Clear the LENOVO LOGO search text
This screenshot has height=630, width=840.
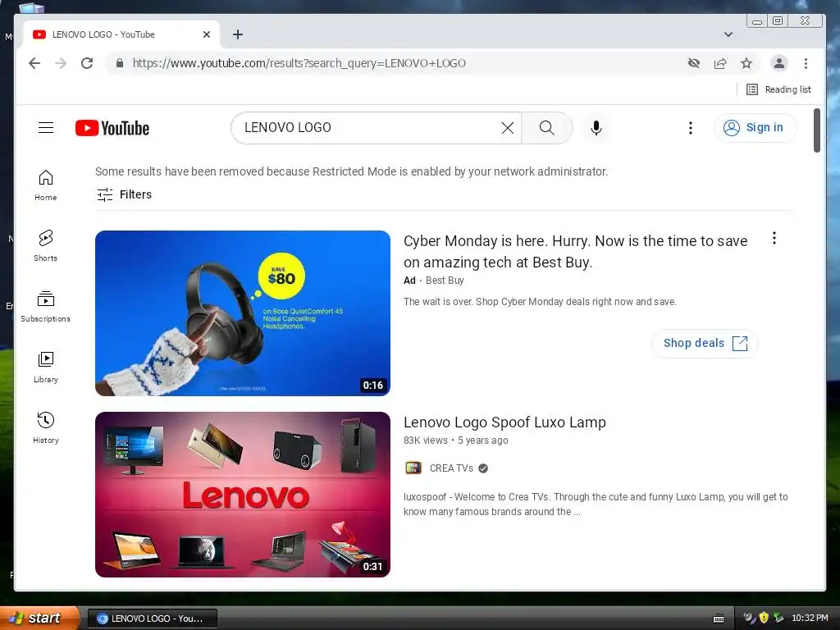[x=507, y=127]
